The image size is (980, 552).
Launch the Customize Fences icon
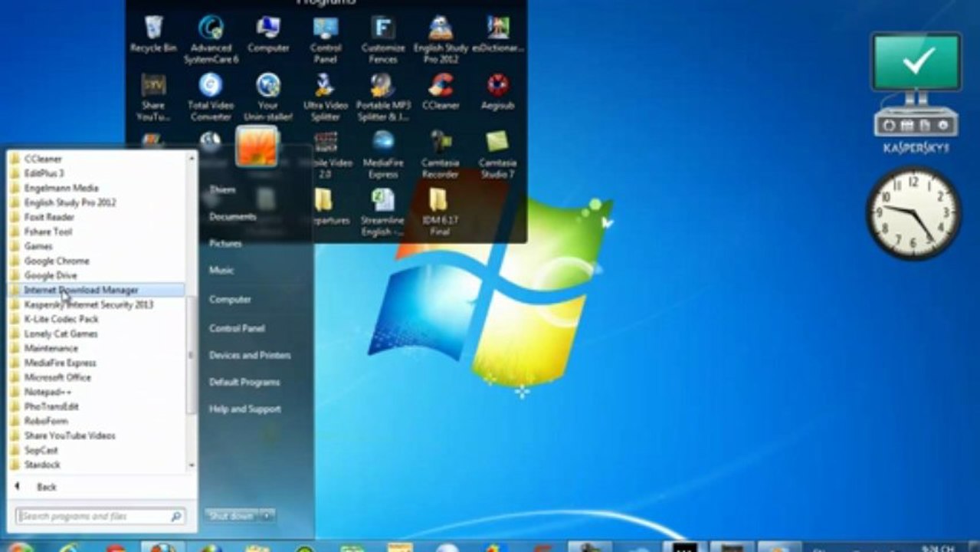[x=383, y=39]
